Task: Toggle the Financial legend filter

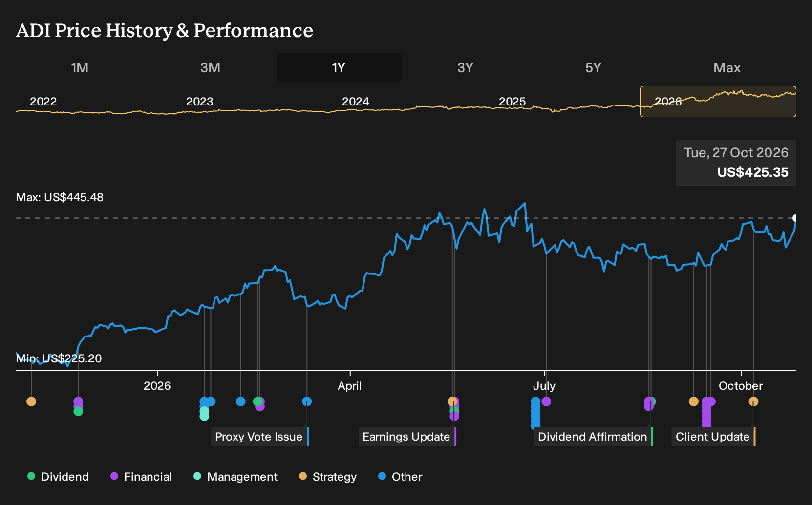Action: [x=141, y=477]
